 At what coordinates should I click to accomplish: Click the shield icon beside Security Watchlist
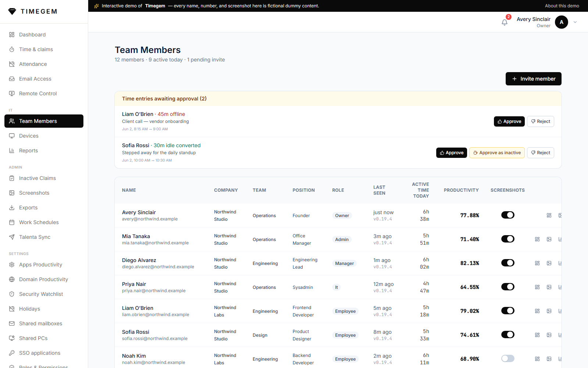12,294
